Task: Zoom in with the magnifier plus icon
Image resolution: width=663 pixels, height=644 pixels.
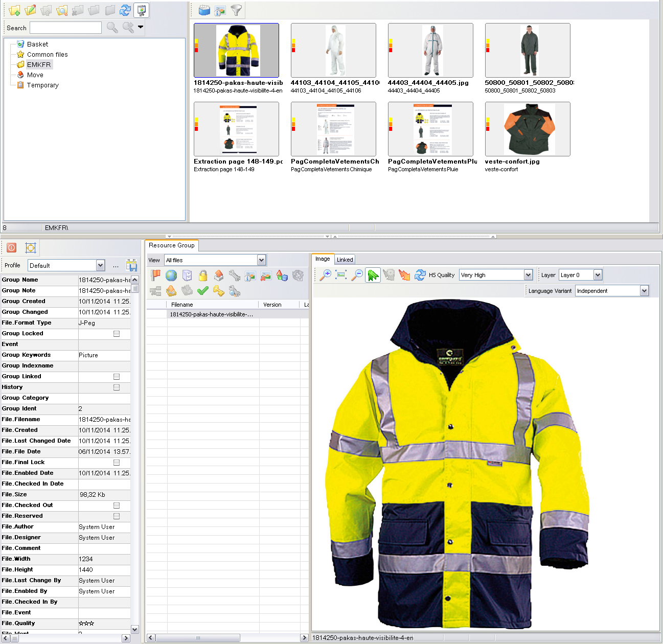Action: (325, 275)
